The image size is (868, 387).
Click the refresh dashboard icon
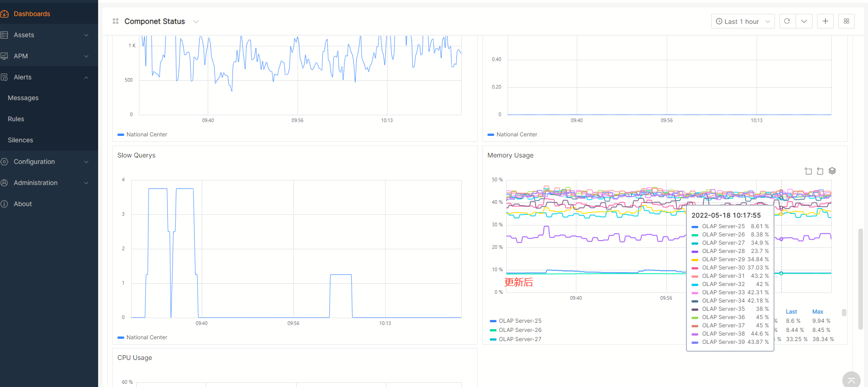coord(787,21)
